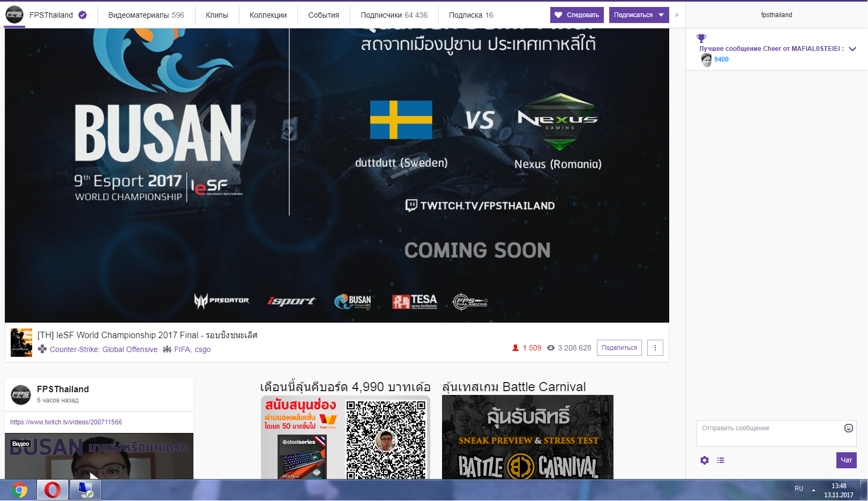Open chat settings gear icon
This screenshot has height=501, width=868.
pyautogui.click(x=705, y=460)
